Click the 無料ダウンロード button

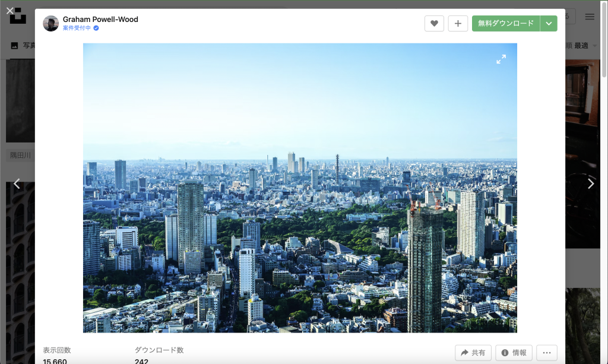506,23
